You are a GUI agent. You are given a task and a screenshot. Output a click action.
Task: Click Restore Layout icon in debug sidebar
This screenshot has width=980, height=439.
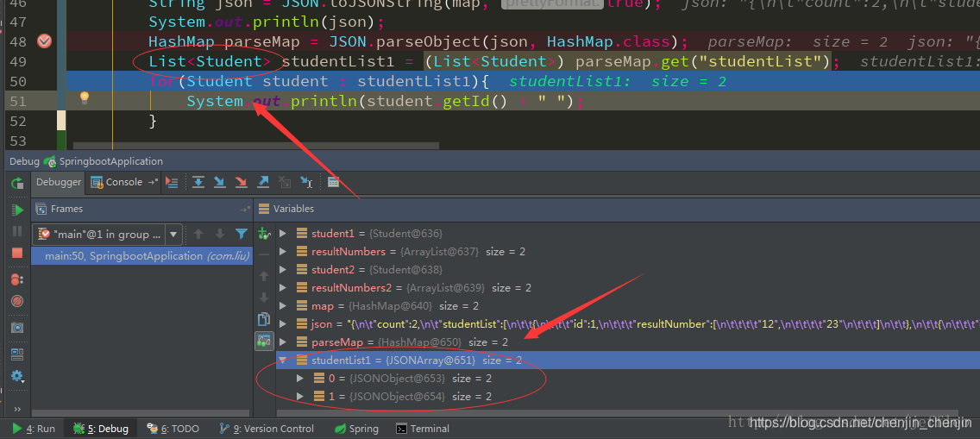coord(17,354)
